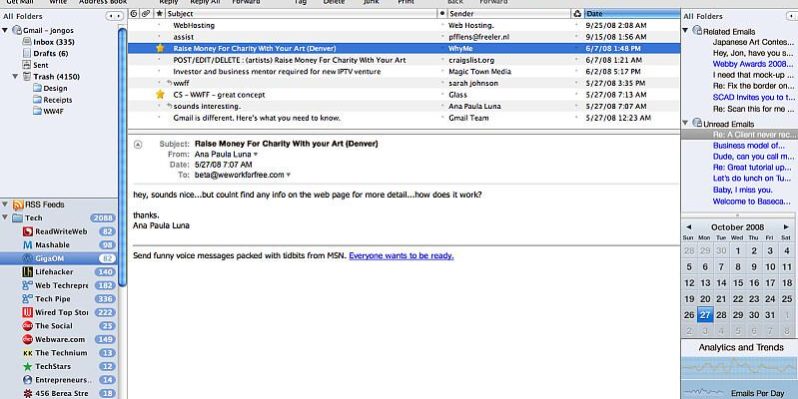Mark the Web Hosting. message as junk
This screenshot has width=798, height=399.
(x=577, y=25)
